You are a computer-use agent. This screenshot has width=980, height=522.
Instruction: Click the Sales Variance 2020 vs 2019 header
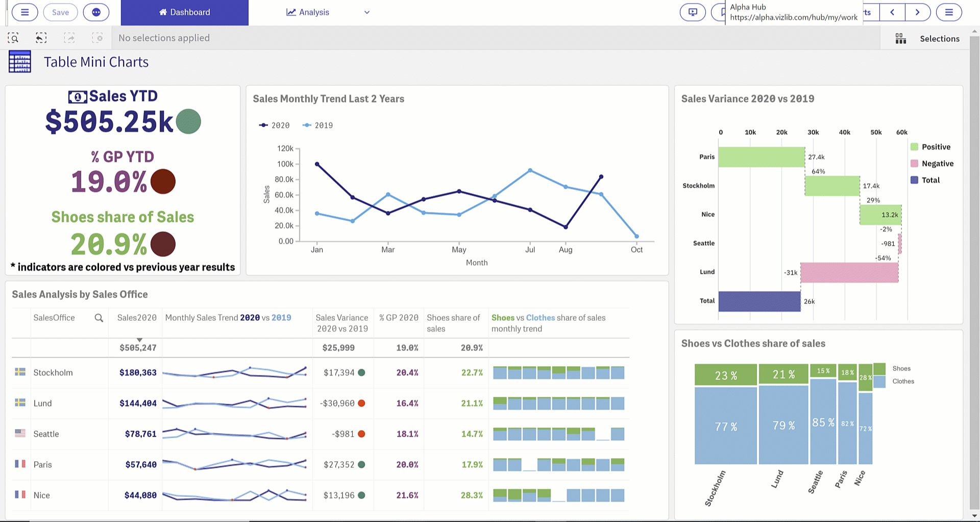coord(342,323)
